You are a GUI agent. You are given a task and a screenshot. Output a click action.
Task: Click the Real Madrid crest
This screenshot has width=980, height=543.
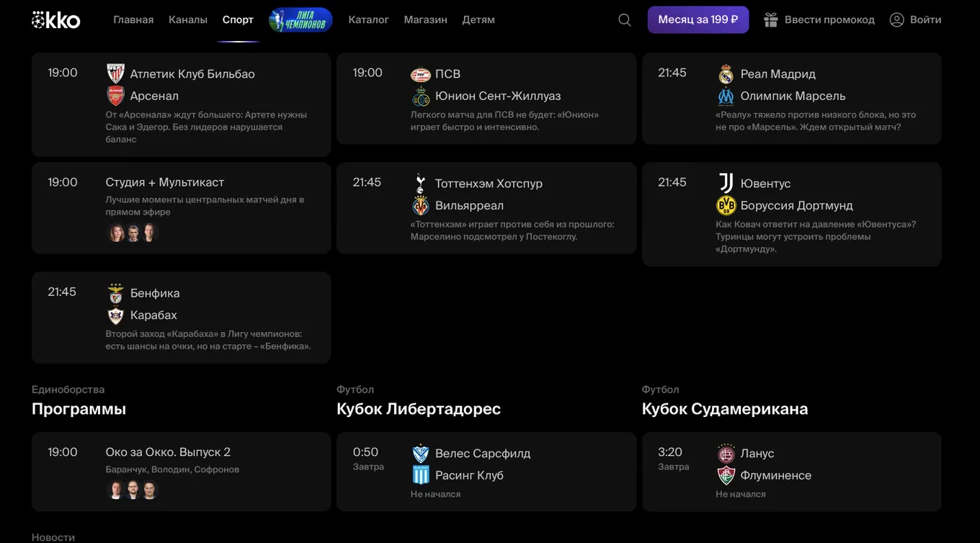point(726,74)
